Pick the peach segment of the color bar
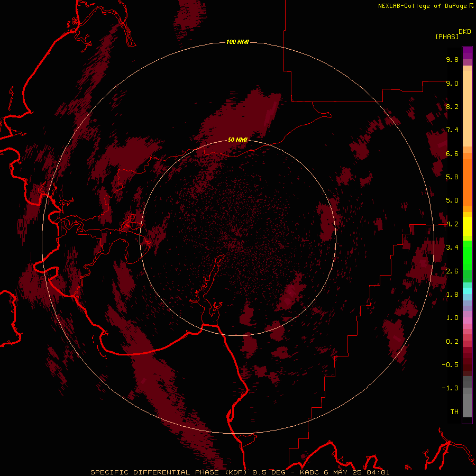 coord(467,108)
